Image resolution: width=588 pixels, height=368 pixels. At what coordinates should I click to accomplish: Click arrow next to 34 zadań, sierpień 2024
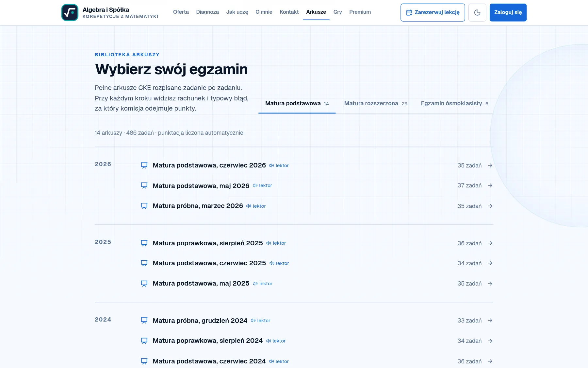tap(490, 341)
